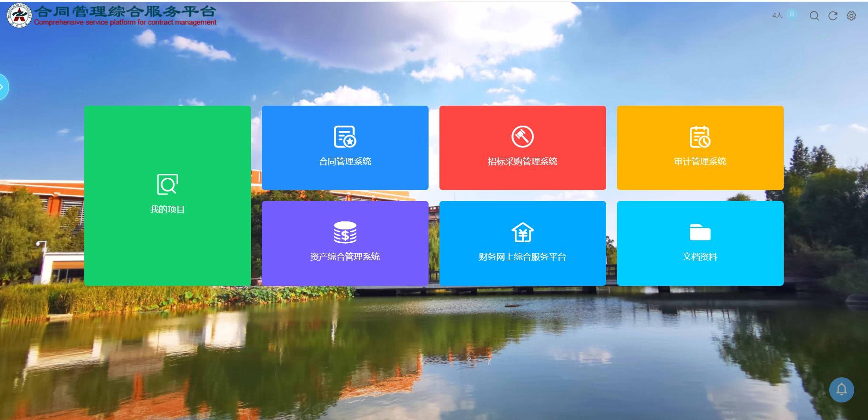This screenshot has width=868, height=420.
Task: Click the folder icon on the cyan tile
Action: 700,232
